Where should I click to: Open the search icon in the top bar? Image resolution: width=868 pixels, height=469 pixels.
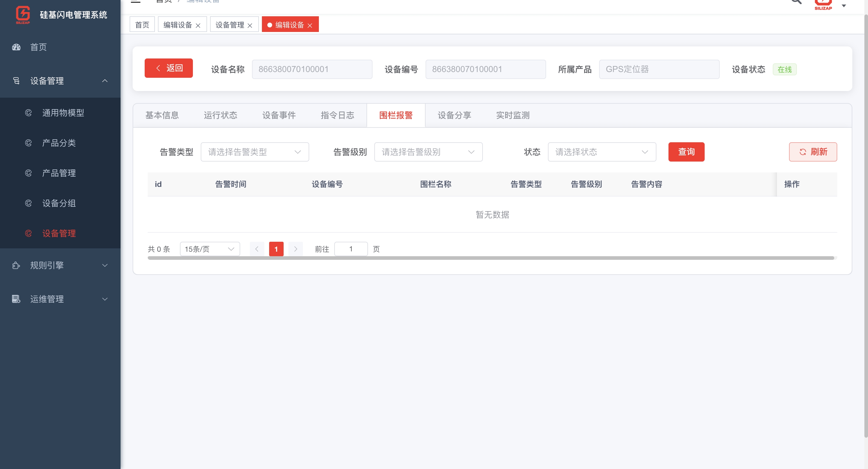click(x=796, y=2)
